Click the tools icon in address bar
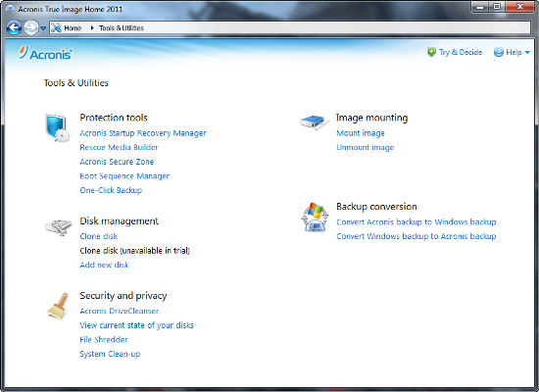The height and width of the screenshot is (392, 539). pos(57,27)
